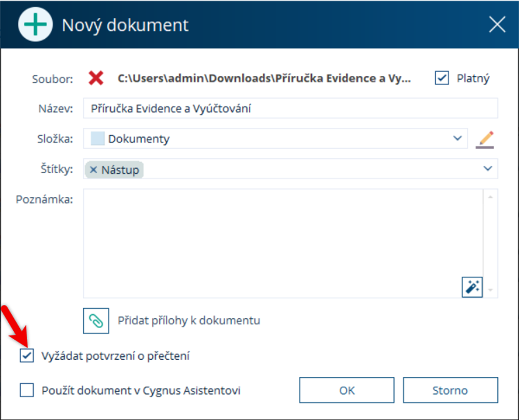Viewport: 519px width, 420px height.
Task: Cancel with the Storno button
Action: click(x=450, y=390)
